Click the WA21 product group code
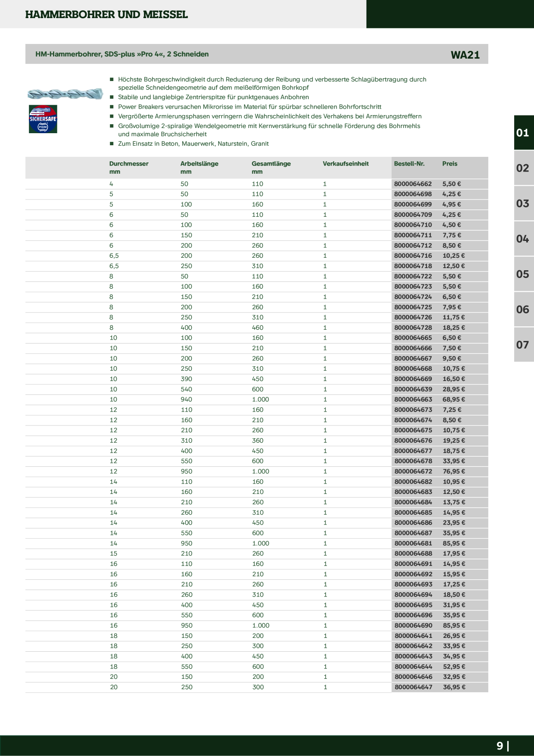 coord(465,55)
